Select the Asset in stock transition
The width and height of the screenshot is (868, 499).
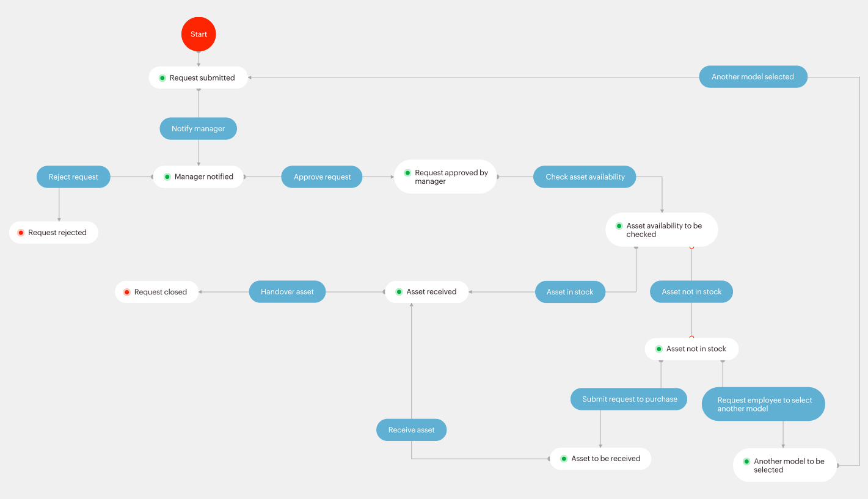pyautogui.click(x=570, y=292)
